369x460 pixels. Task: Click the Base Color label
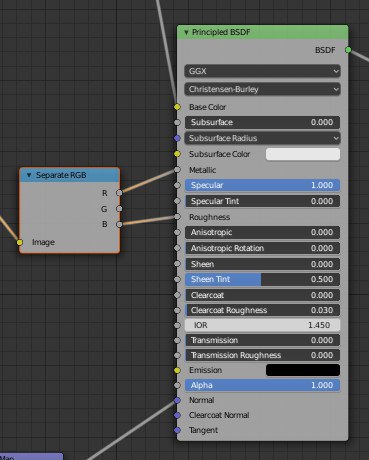click(x=207, y=107)
